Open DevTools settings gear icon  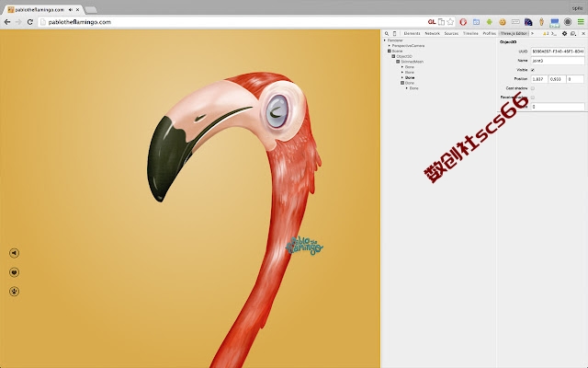[564, 33]
